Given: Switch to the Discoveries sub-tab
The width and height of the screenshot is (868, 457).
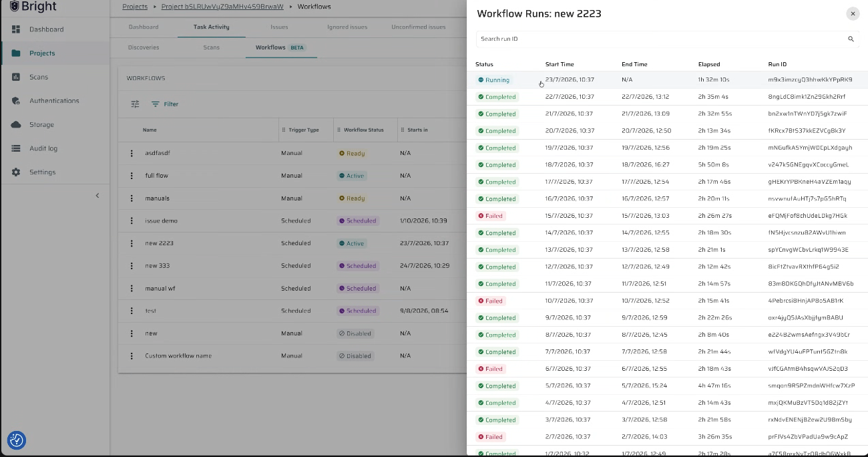Looking at the screenshot, I should click(144, 47).
